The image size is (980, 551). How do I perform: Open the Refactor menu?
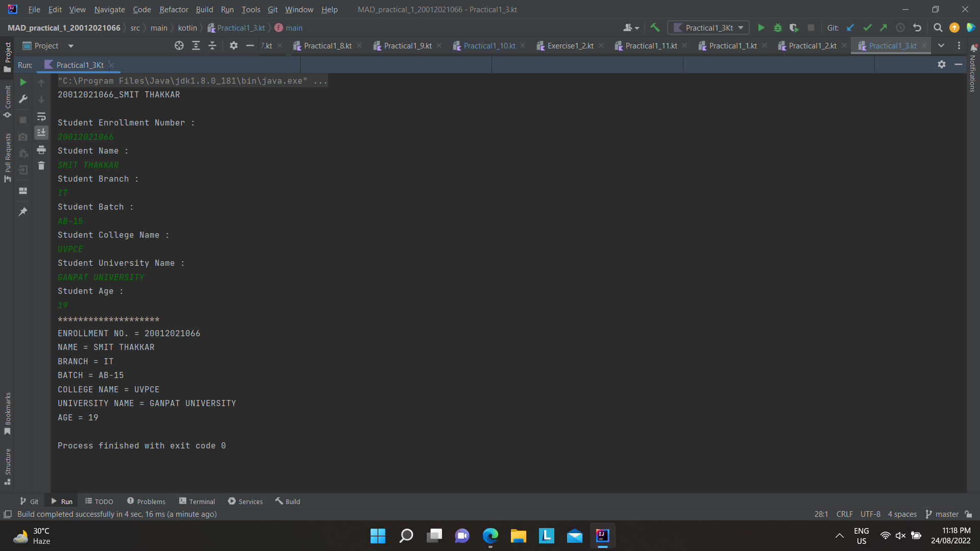pyautogui.click(x=174, y=10)
